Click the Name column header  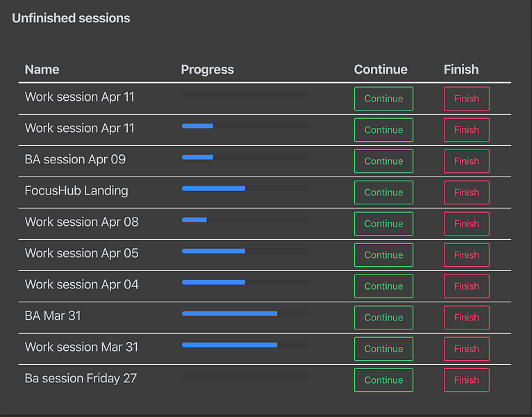pos(42,69)
